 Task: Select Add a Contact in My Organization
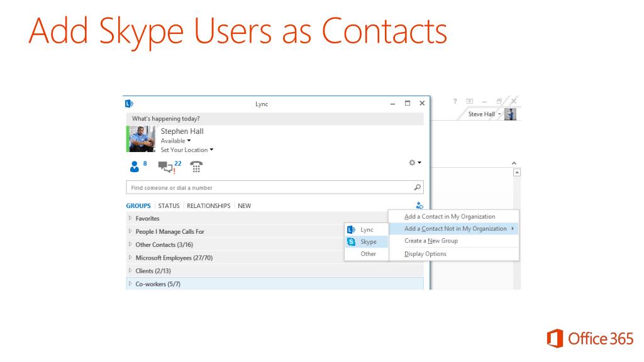click(x=453, y=216)
